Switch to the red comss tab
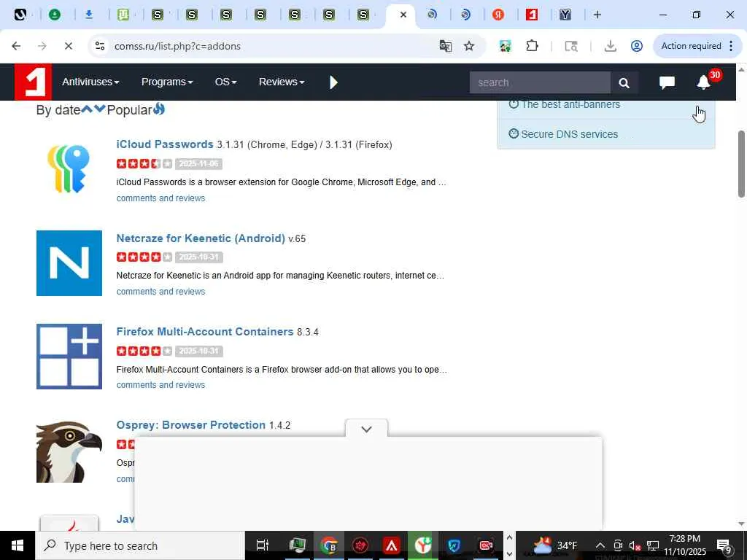Screen dimensions: 747x560 532,15
